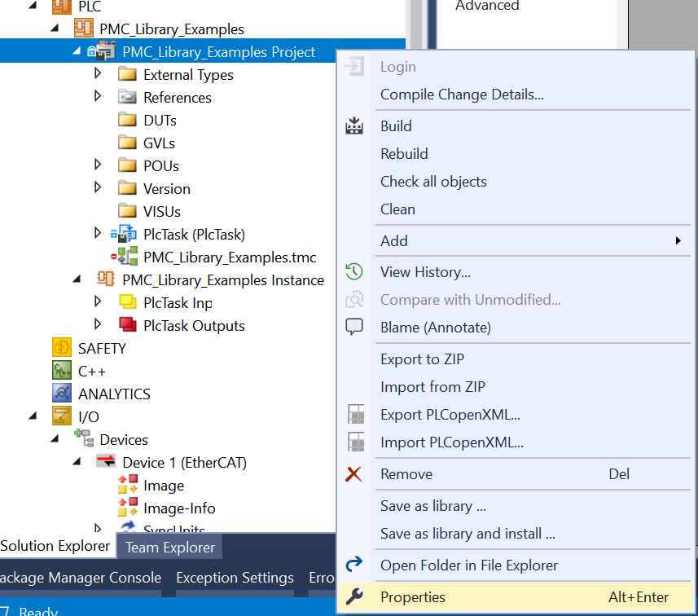
Task: Click the red Remove X icon
Action: [354, 474]
